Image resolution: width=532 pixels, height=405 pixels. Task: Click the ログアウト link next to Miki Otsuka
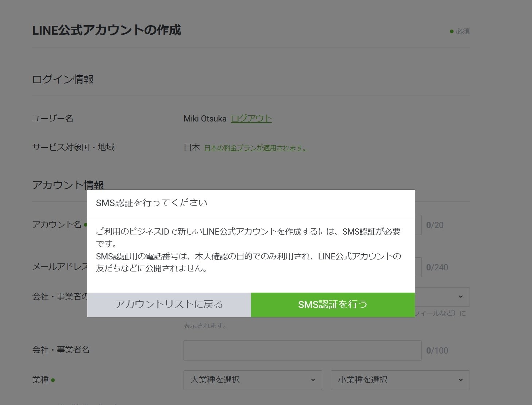251,119
